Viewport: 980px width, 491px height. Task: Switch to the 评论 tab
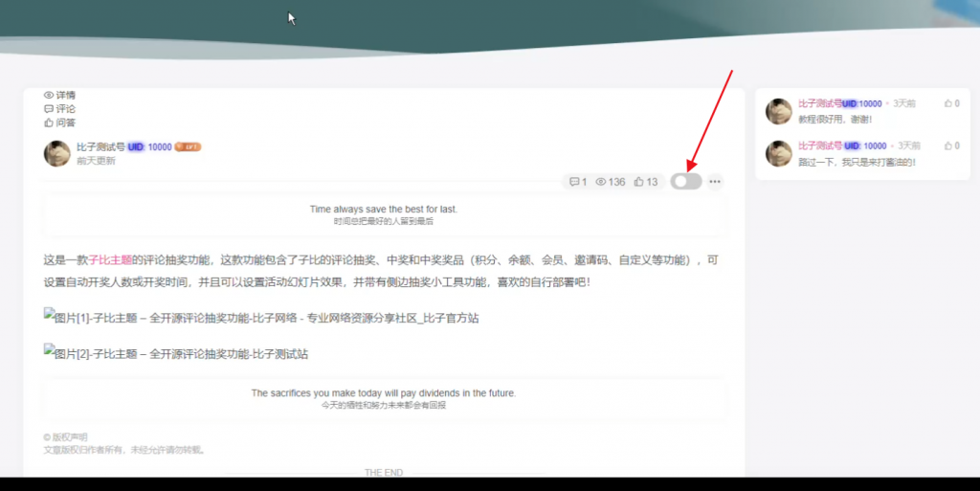tap(59, 109)
